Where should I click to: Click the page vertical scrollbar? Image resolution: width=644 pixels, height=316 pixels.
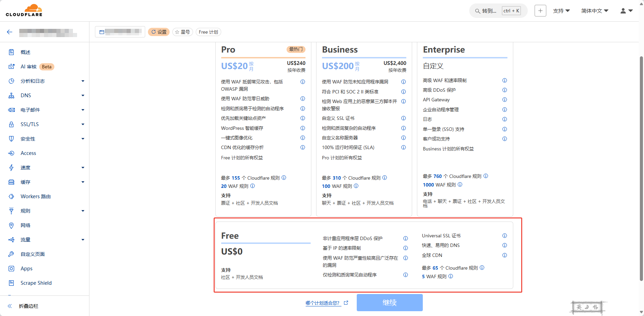coord(641,168)
